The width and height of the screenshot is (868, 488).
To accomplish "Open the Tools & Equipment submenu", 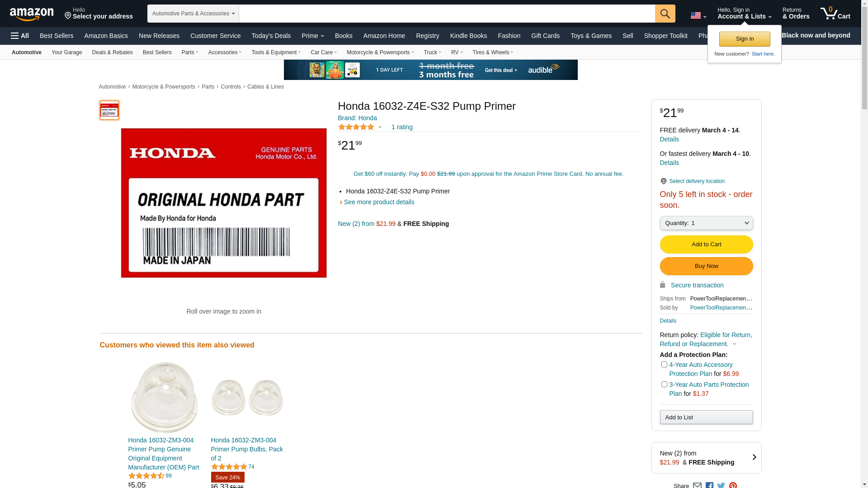I will tap(276, 52).
